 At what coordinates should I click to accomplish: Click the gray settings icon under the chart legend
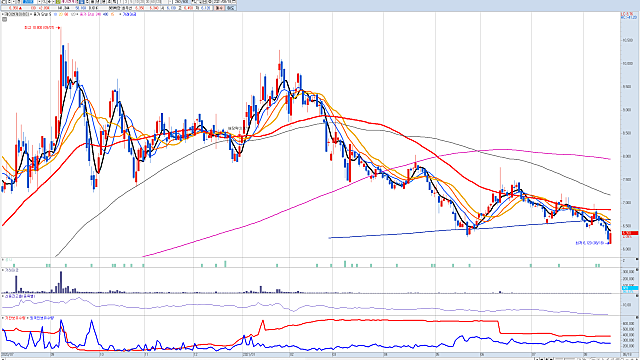pos(5,19)
